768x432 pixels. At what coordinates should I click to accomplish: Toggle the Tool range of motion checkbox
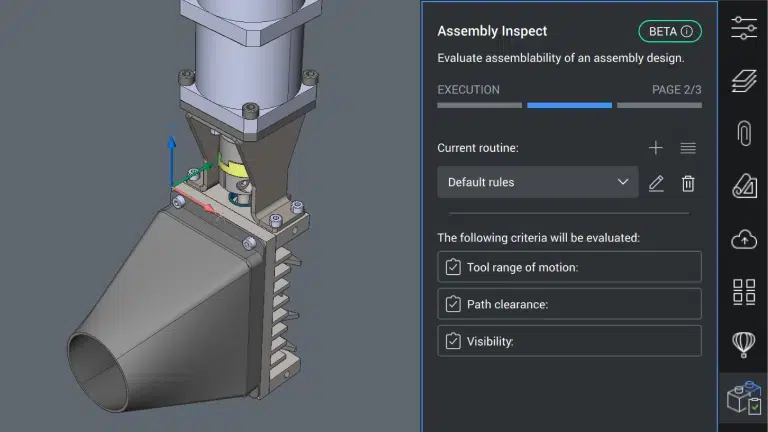(x=453, y=267)
